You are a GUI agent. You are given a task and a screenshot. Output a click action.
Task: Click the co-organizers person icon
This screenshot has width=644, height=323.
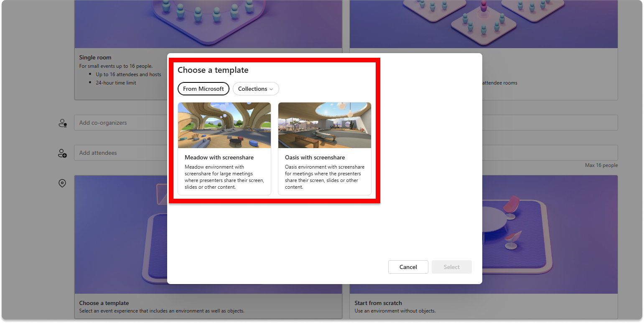pos(62,122)
